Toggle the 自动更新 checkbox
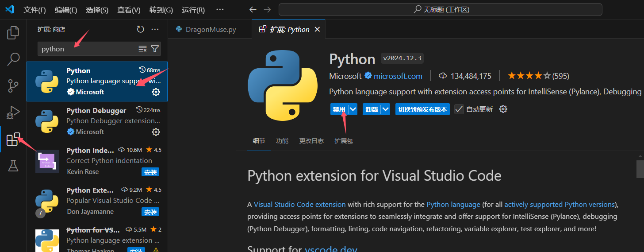The width and height of the screenshot is (644, 252). pos(459,109)
